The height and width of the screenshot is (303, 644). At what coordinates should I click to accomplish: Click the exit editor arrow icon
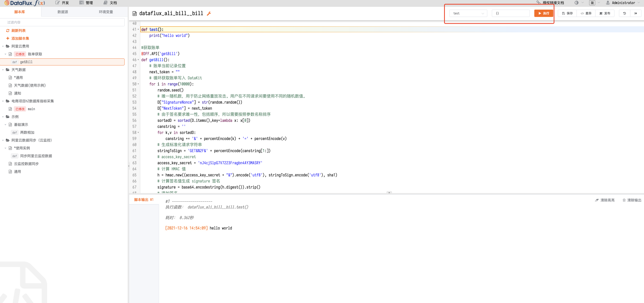click(x=635, y=13)
